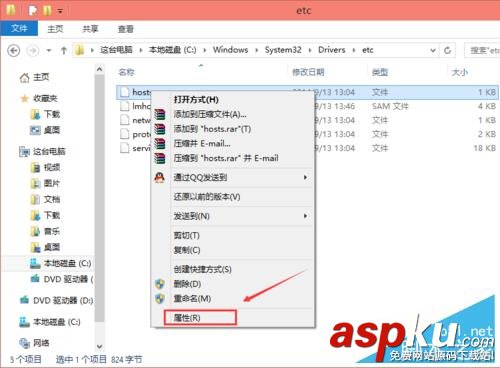Click the Back navigation arrow
The image size is (500, 368).
[14, 51]
